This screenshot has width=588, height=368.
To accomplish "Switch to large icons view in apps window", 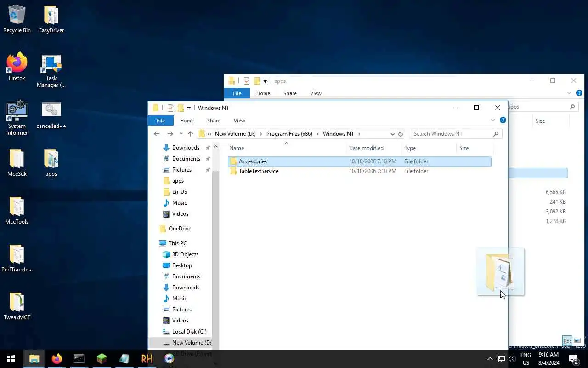I will click(577, 341).
